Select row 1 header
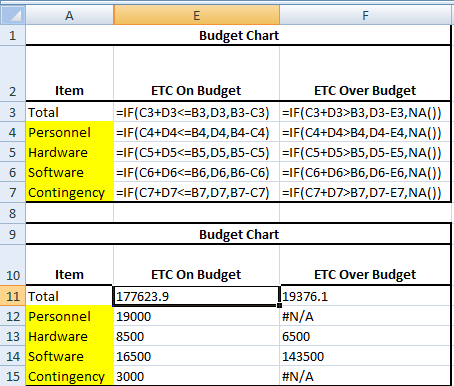The height and width of the screenshot is (386, 454). (13, 35)
